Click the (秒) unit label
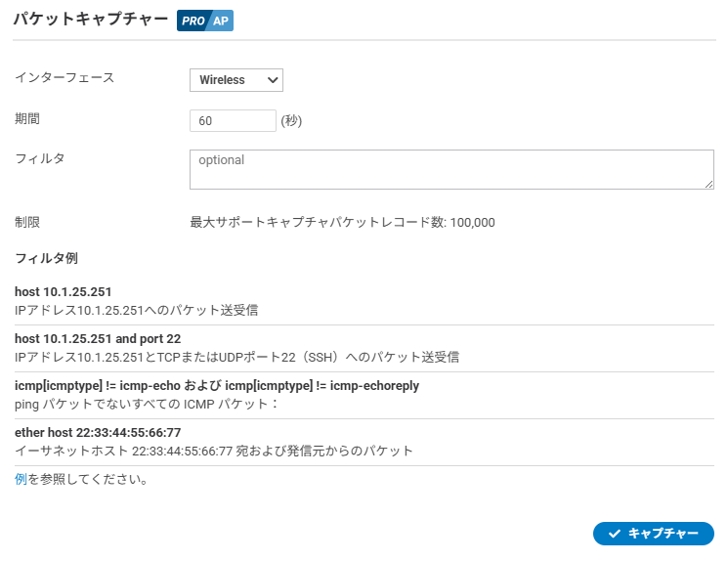 (291, 121)
